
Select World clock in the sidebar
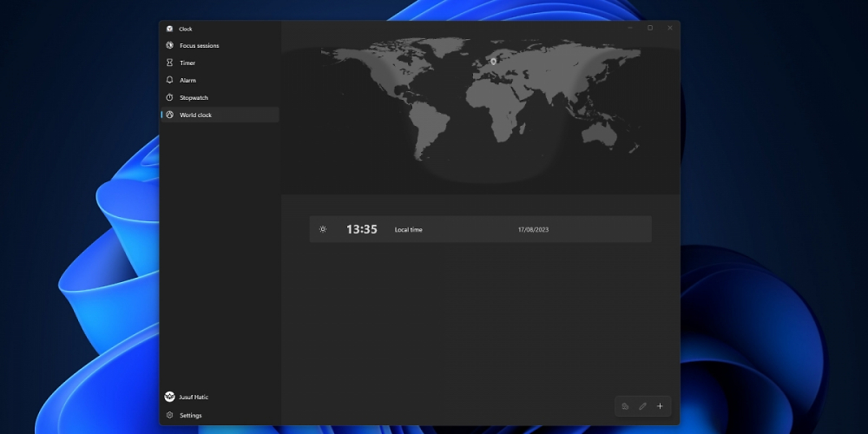(220, 115)
